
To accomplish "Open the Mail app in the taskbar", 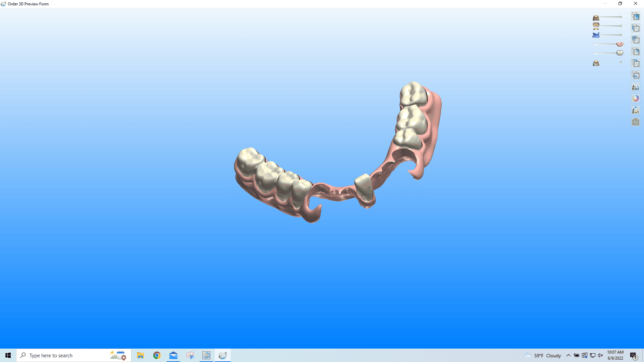I will (173, 355).
